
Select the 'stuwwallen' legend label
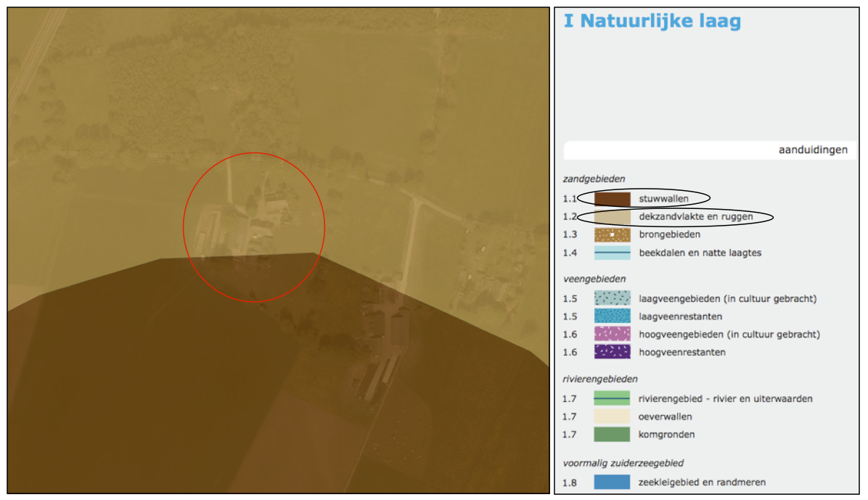(x=664, y=199)
